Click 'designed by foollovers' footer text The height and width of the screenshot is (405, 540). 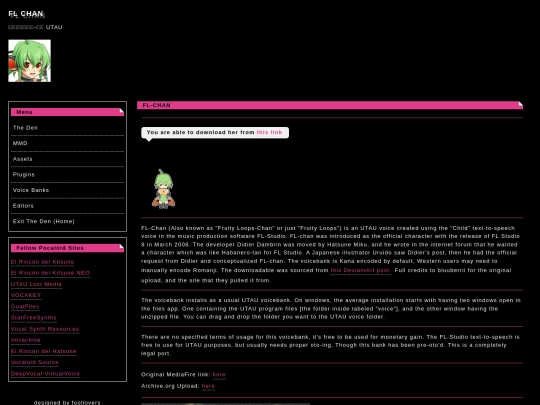67,402
